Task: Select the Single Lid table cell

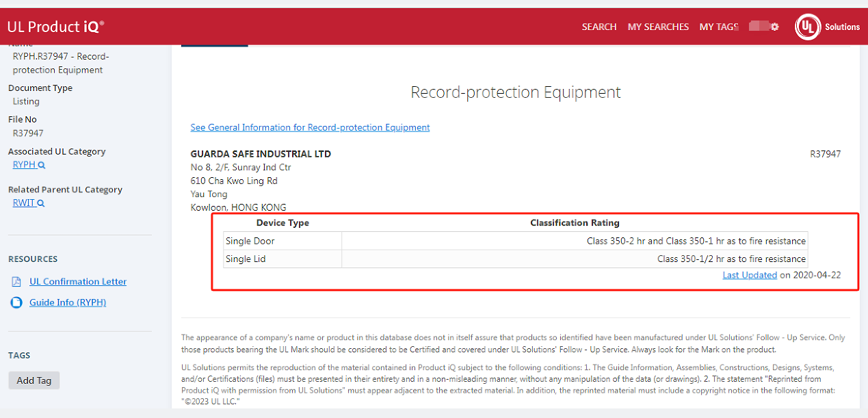Action: (282, 259)
